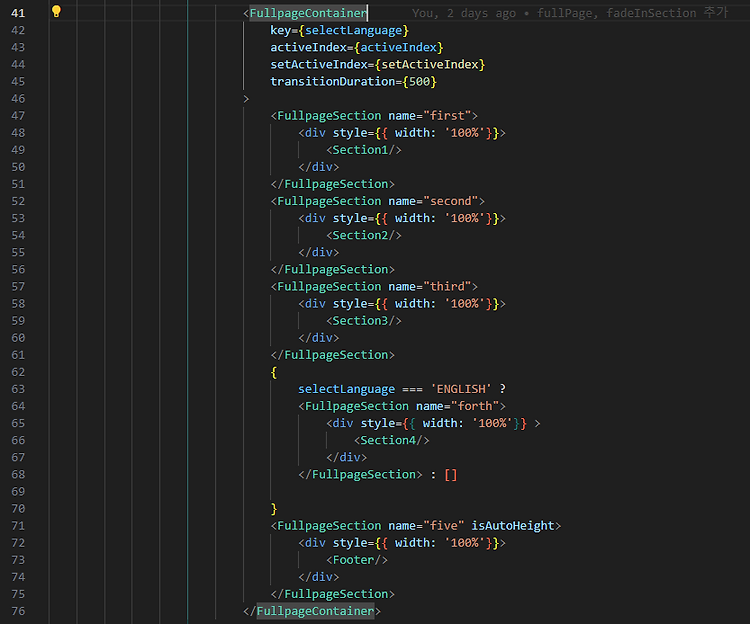This screenshot has height=624, width=750.
Task: Click the name="second" string value
Action: tap(451, 201)
